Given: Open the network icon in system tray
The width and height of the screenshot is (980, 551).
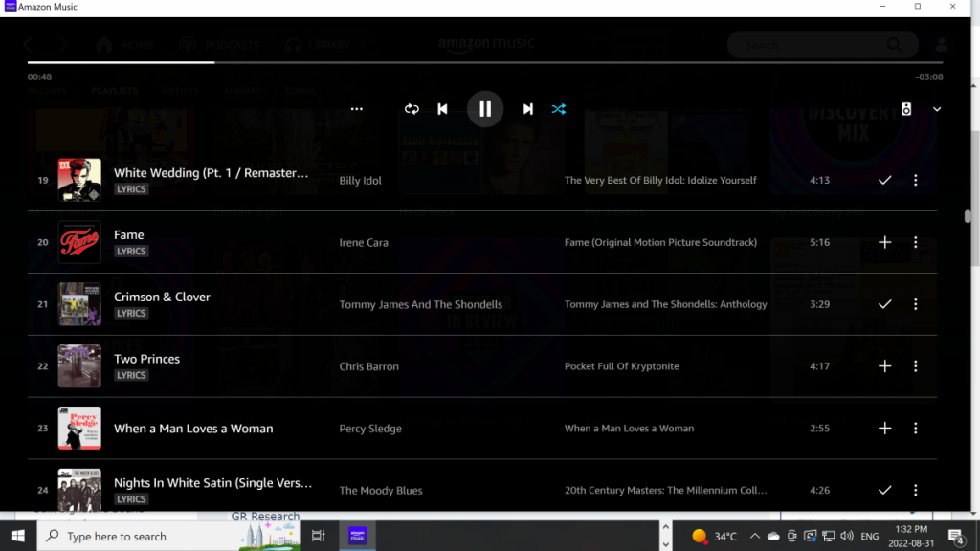Looking at the screenshot, I should (828, 536).
